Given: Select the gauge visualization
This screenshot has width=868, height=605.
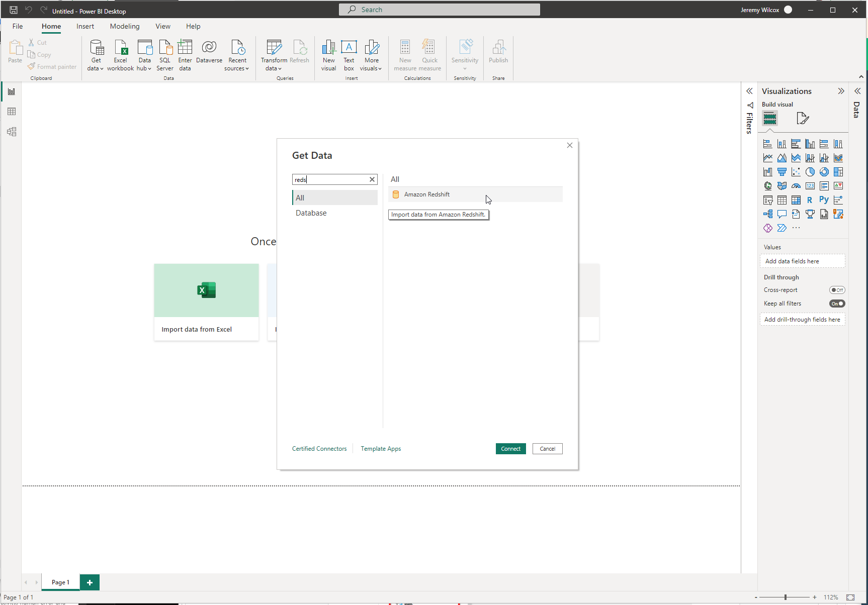Looking at the screenshot, I should [796, 186].
